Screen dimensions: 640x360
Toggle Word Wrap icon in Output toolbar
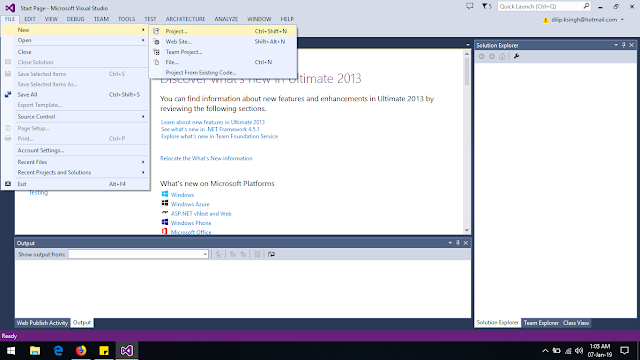click(x=271, y=254)
